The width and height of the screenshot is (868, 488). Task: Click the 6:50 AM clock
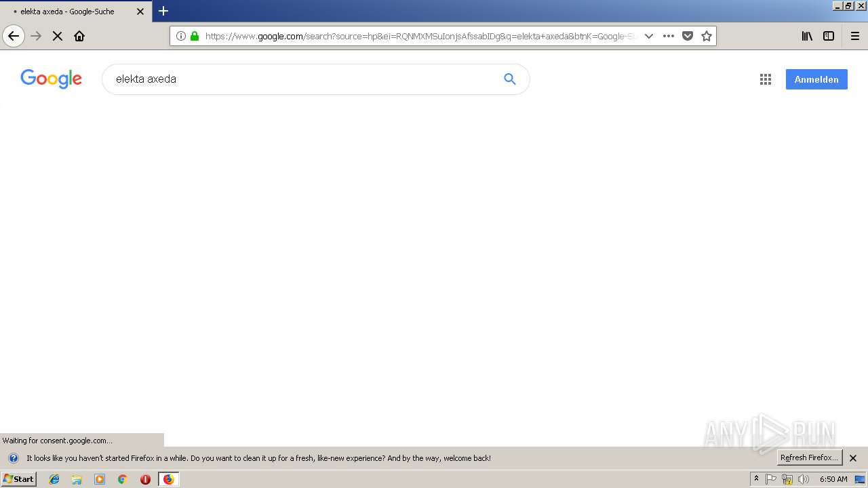833,479
